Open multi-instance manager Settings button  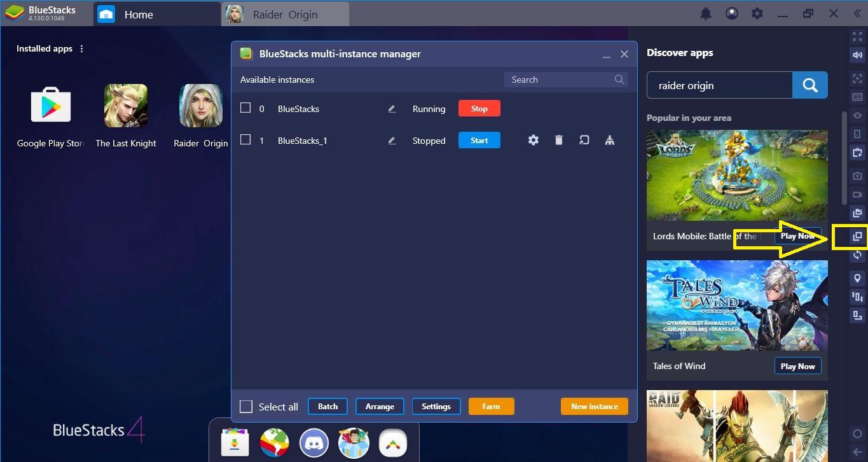[436, 407]
